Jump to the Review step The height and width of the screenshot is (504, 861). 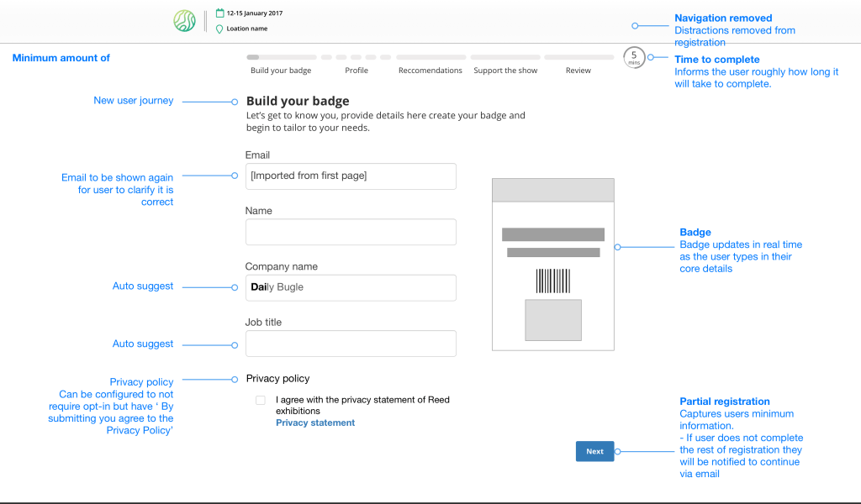[x=578, y=71]
